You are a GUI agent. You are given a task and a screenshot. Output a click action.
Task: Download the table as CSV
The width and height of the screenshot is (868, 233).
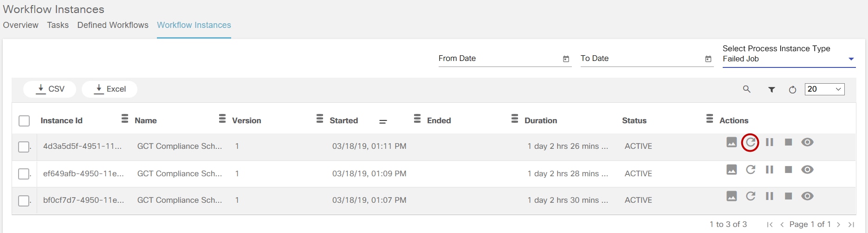tap(50, 89)
